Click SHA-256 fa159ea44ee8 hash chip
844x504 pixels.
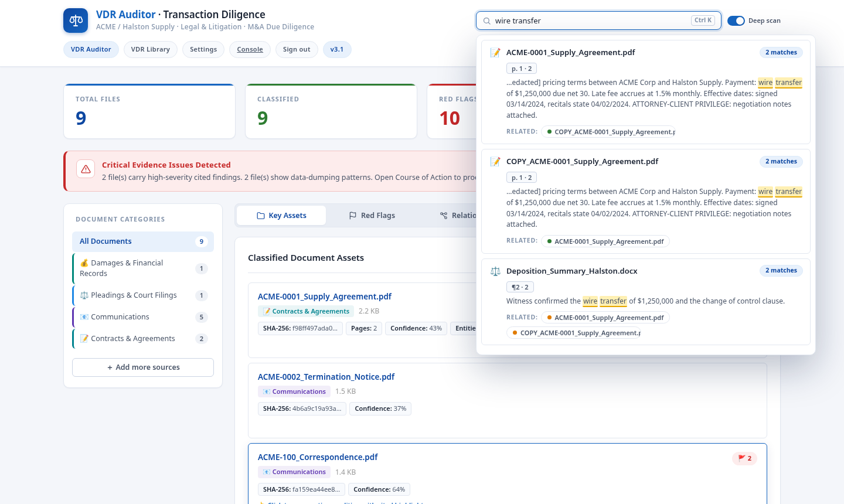pos(301,489)
